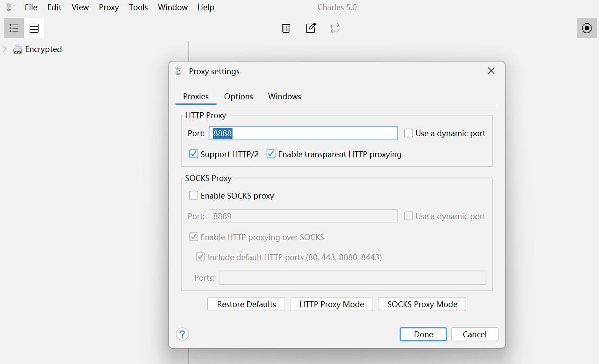The width and height of the screenshot is (599, 364).
Task: Cancel the Proxy settings dialog
Action: 475,334
